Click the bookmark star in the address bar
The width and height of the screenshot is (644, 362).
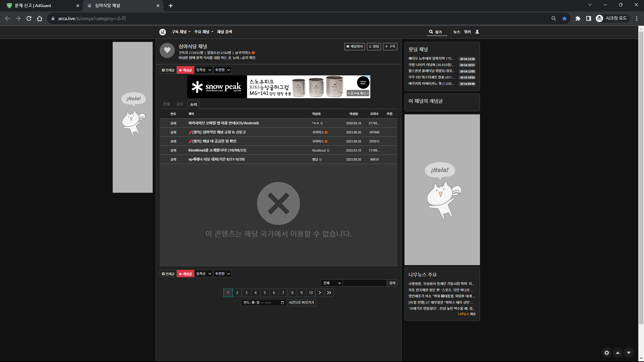pyautogui.click(x=564, y=18)
